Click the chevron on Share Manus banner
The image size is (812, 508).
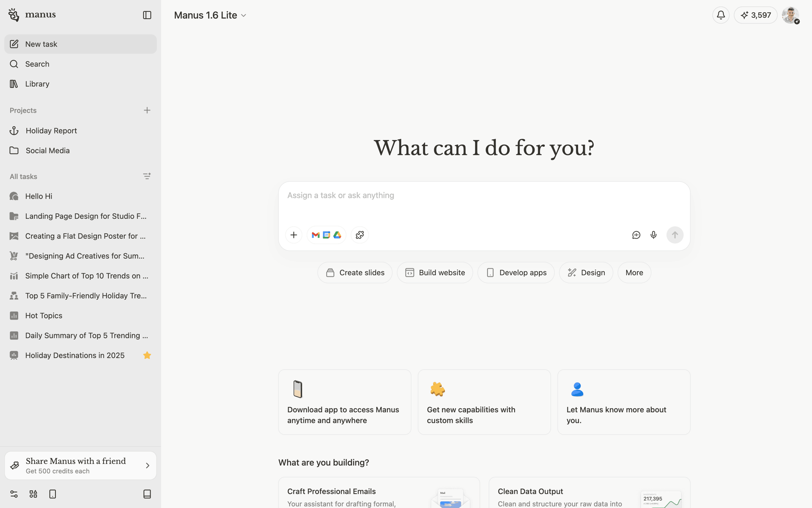148,466
